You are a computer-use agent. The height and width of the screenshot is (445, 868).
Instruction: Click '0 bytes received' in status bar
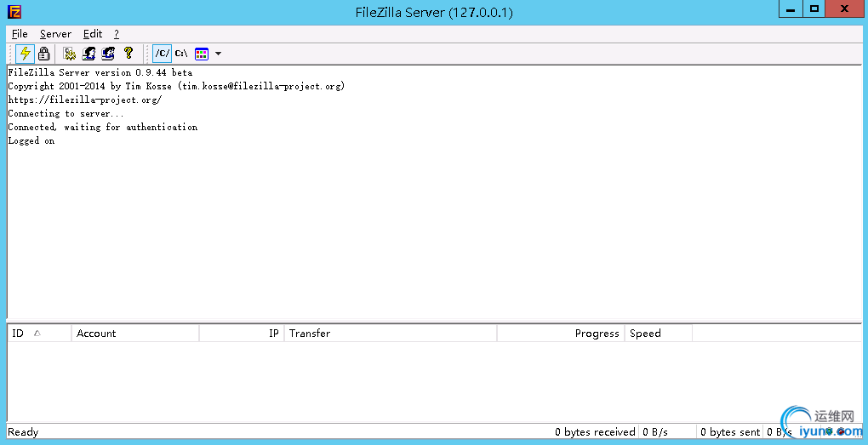click(x=595, y=431)
